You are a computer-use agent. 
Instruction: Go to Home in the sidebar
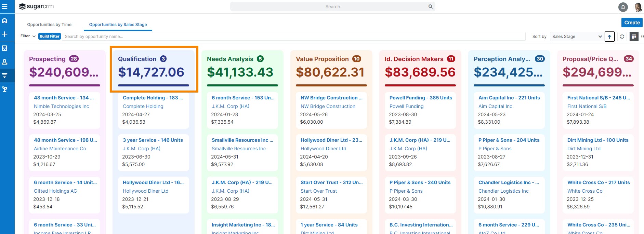tap(5, 20)
